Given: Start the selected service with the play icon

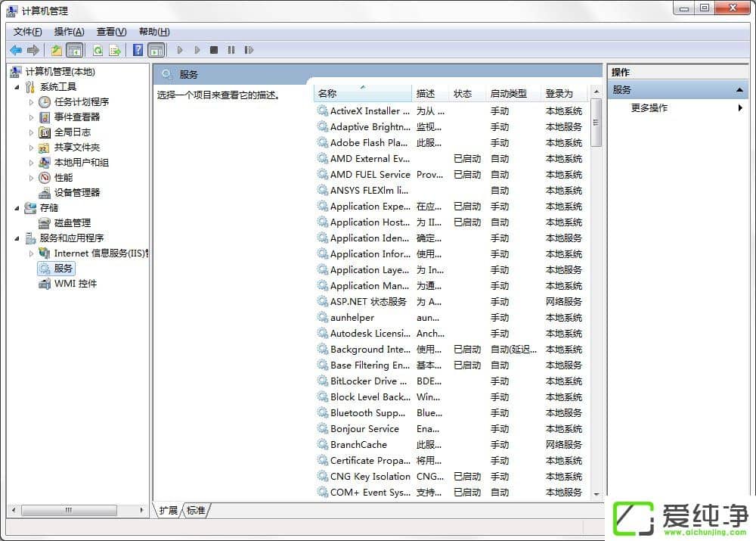Looking at the screenshot, I should click(180, 50).
